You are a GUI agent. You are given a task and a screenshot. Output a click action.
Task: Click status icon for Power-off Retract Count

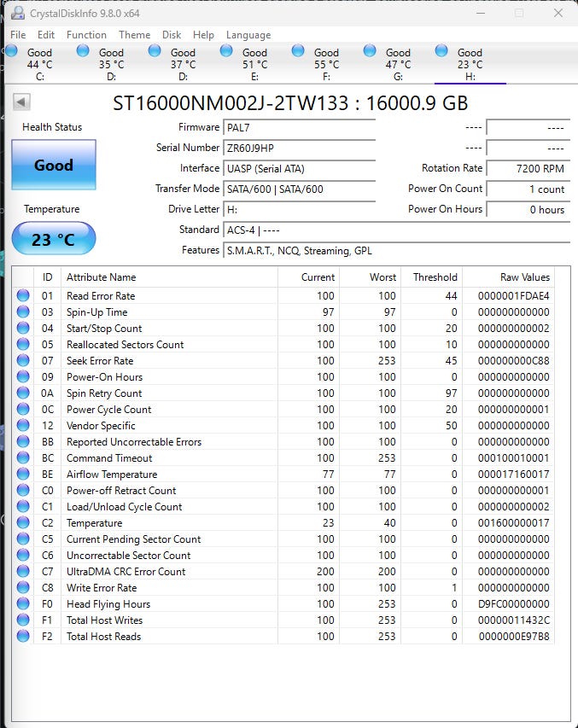23,490
